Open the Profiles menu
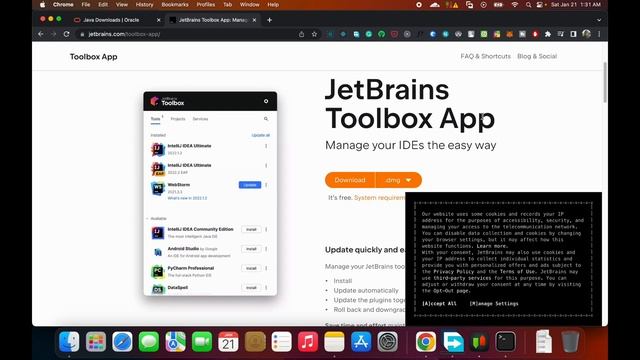Image resolution: width=640 pixels, height=360 pixels. (x=206, y=5)
